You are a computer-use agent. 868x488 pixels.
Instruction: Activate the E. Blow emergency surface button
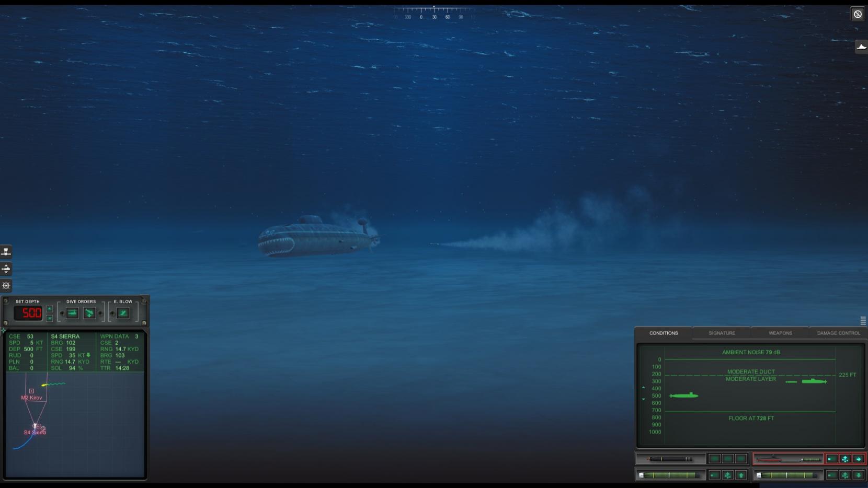click(123, 313)
